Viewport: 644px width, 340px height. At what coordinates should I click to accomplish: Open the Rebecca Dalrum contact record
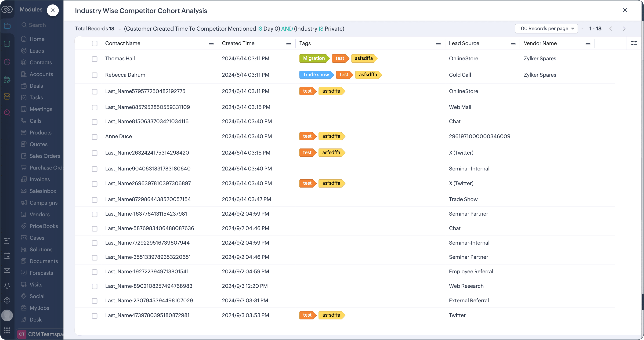(125, 75)
